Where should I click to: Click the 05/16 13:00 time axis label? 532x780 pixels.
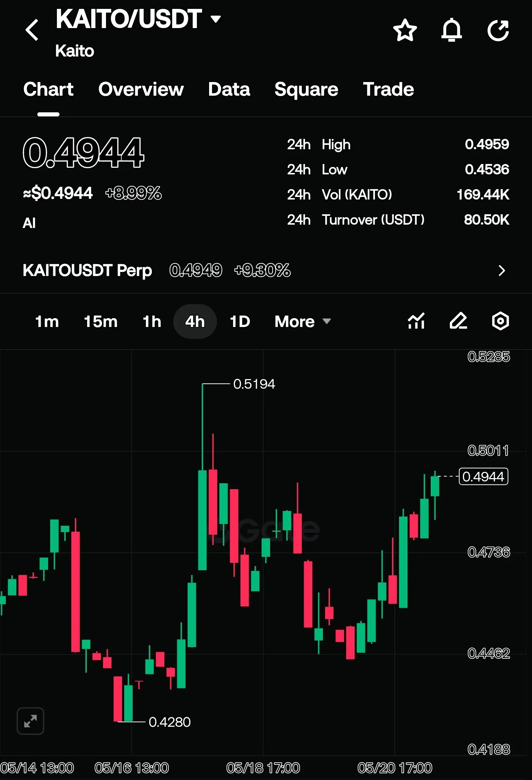pos(132,768)
